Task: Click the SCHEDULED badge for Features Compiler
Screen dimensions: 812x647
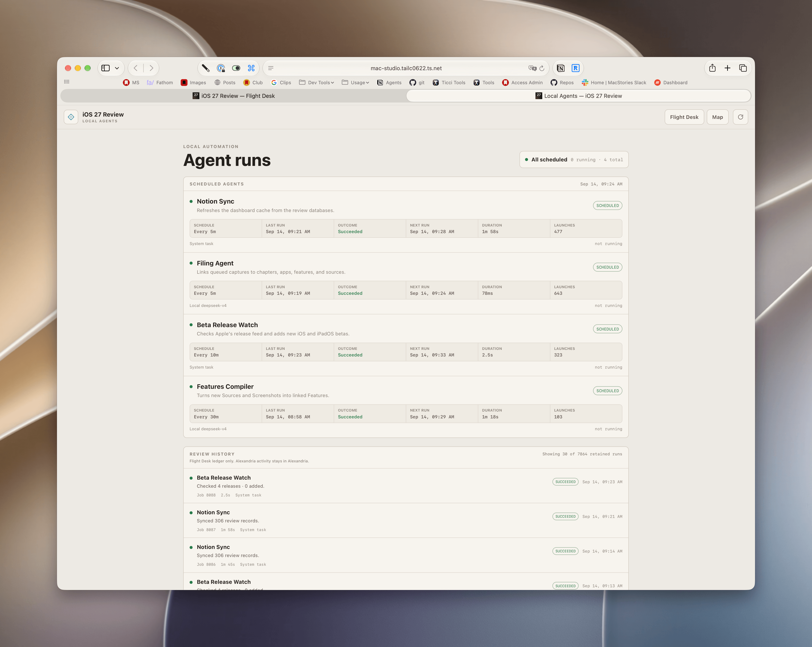Action: click(x=608, y=391)
